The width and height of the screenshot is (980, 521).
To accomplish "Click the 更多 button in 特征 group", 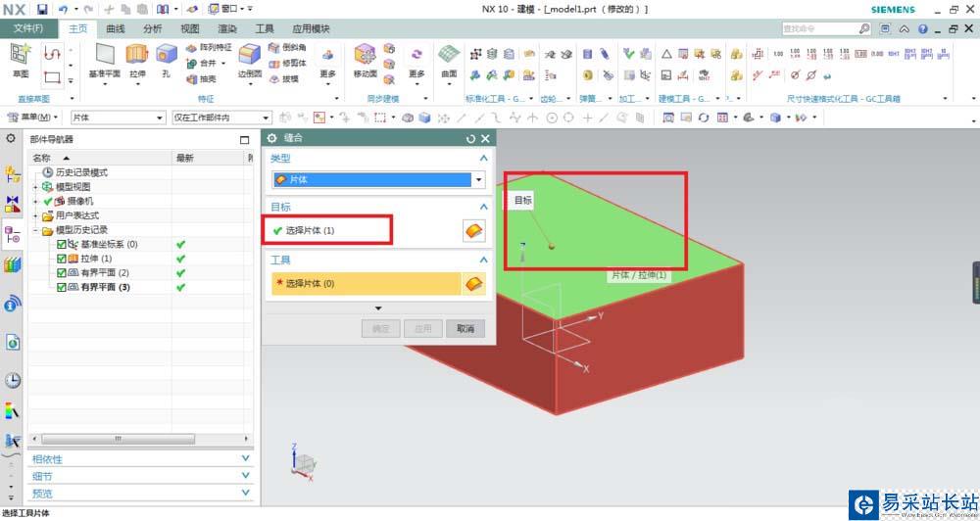I will pos(328,65).
